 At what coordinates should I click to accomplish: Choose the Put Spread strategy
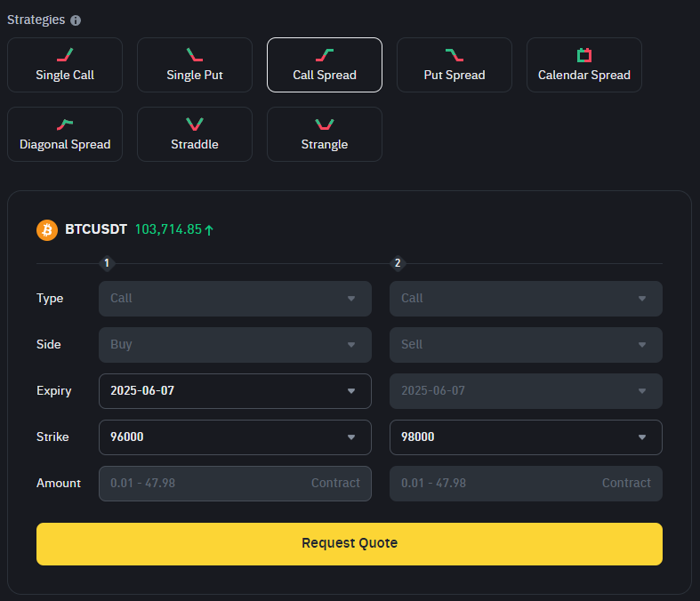coord(455,65)
